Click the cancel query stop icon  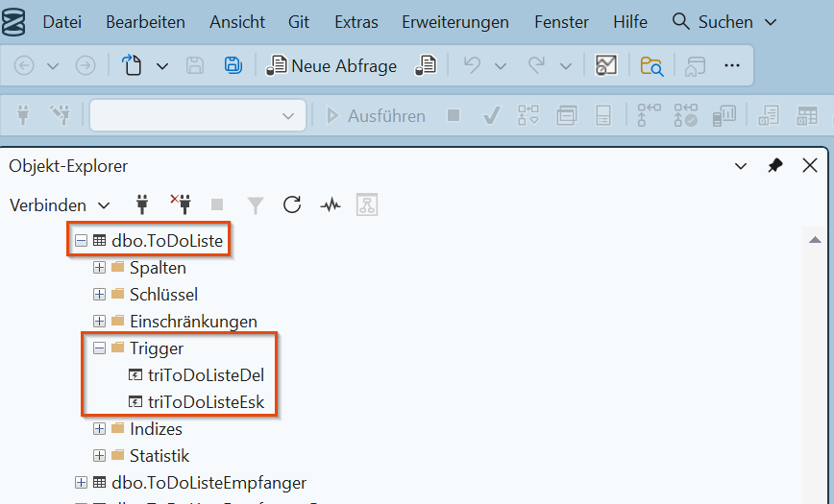pyautogui.click(x=454, y=115)
